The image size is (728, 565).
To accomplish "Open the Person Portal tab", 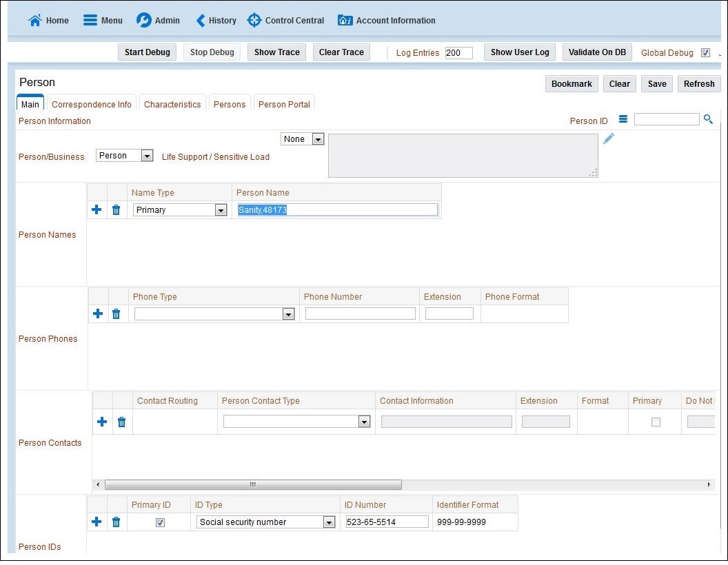I will click(283, 103).
